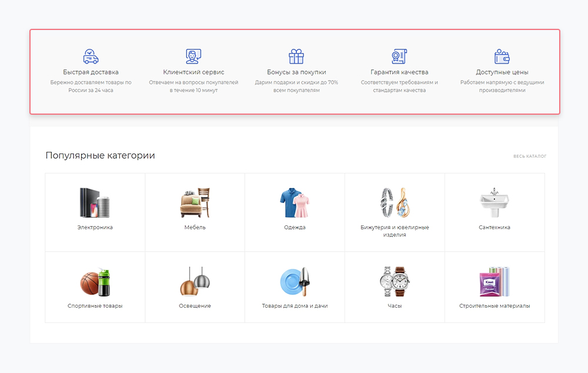588x373 pixels.
Task: Open the Товары для дома и дачи label
Action: click(x=295, y=306)
